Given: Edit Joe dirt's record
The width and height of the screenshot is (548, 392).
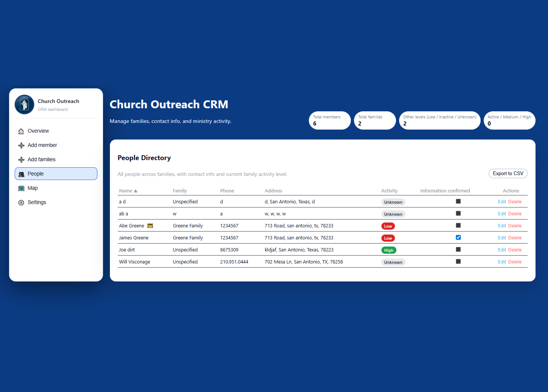Looking at the screenshot, I should tap(502, 250).
